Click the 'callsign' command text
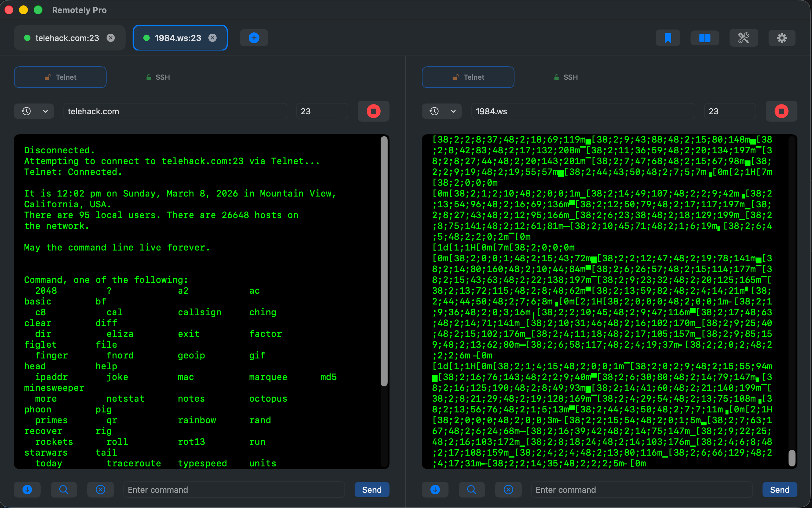The image size is (812, 508). click(200, 312)
